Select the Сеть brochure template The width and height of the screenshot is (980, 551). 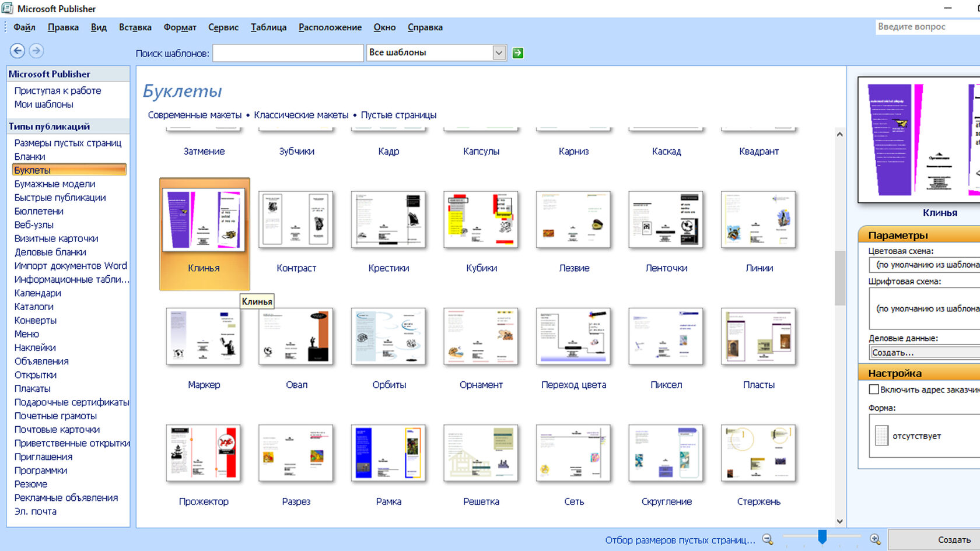[573, 453]
